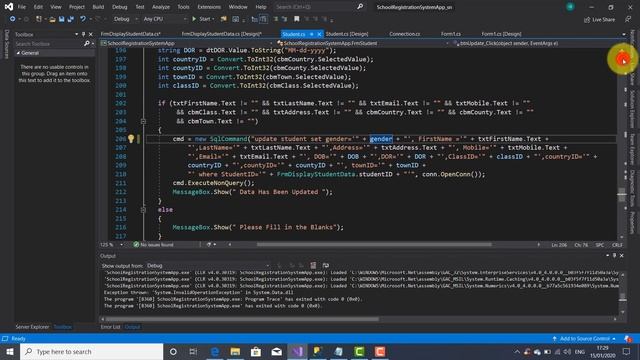Image resolution: width=640 pixels, height=360 pixels.
Task: Click the Search Toolbox input field
Action: click(49, 43)
